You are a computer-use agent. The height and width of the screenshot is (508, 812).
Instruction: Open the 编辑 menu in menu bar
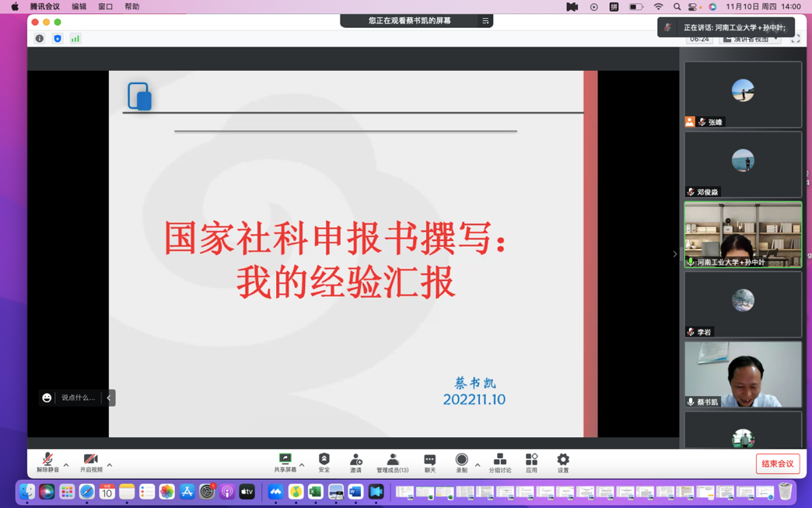(79, 6)
